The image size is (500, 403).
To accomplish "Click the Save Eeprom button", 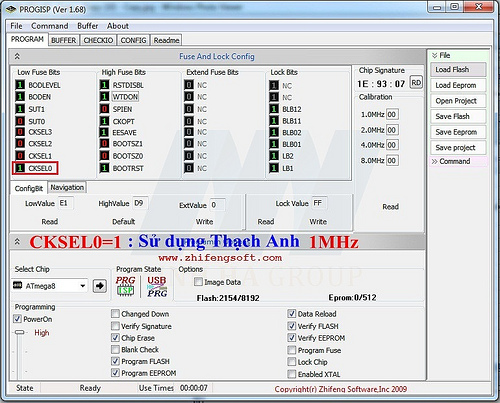I will (458, 132).
